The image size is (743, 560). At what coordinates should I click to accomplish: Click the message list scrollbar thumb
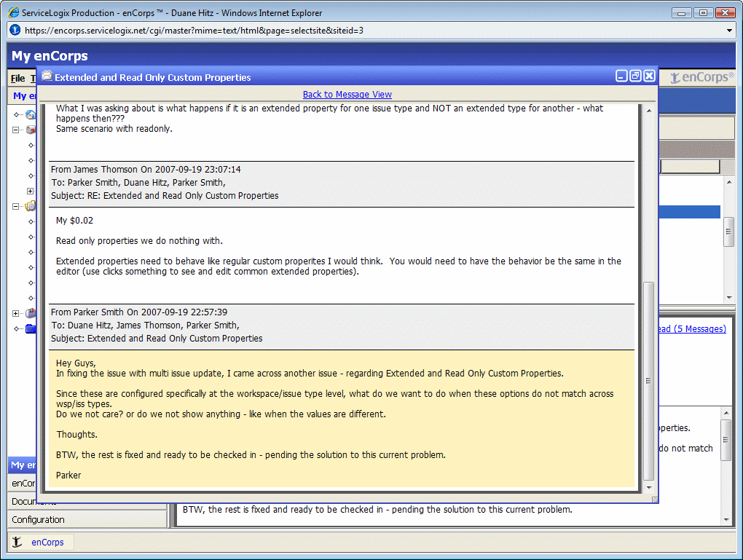click(x=729, y=231)
